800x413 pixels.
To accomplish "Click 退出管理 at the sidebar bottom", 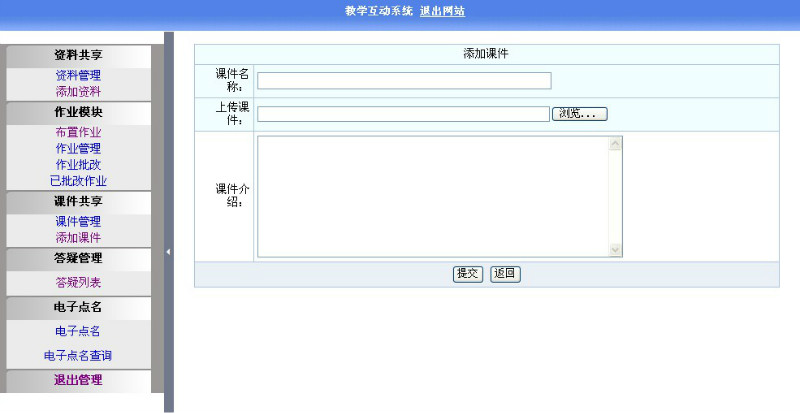I will tap(78, 380).
